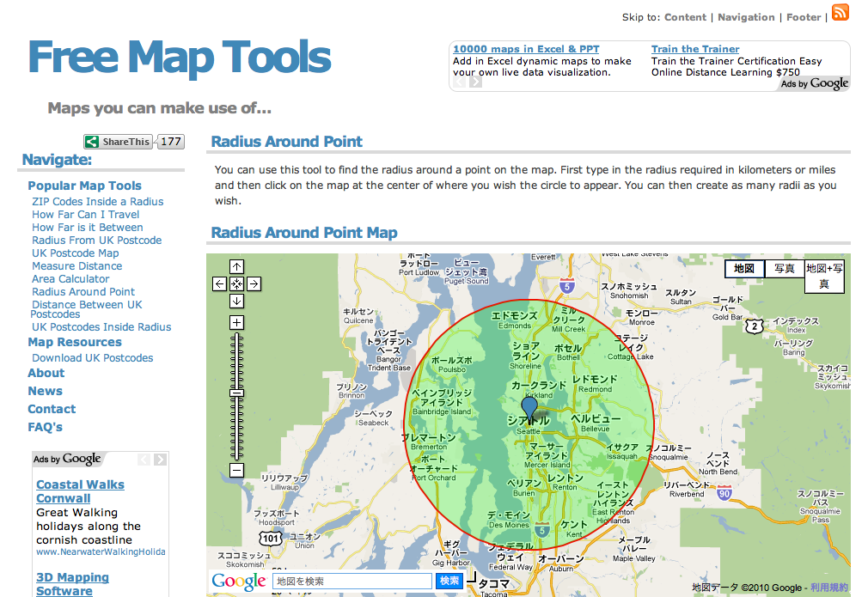Open the RSS feed icon at top right
The height and width of the screenshot is (597, 868).
[x=840, y=13]
